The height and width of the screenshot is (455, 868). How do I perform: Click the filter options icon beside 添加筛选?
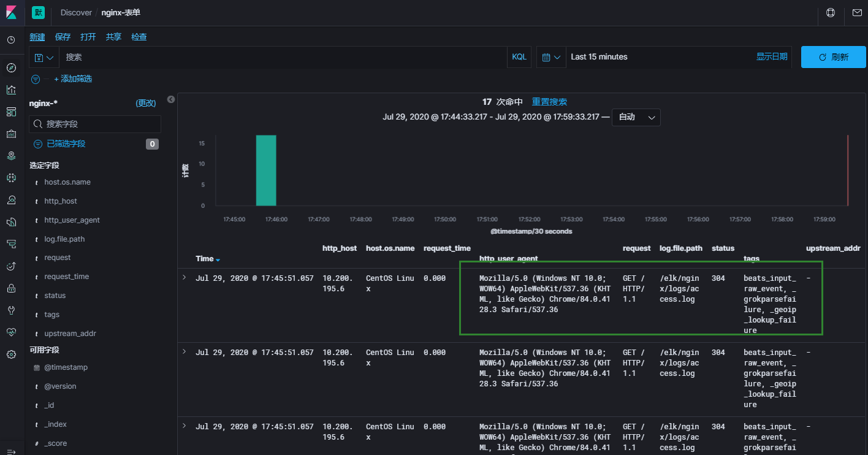(36, 79)
